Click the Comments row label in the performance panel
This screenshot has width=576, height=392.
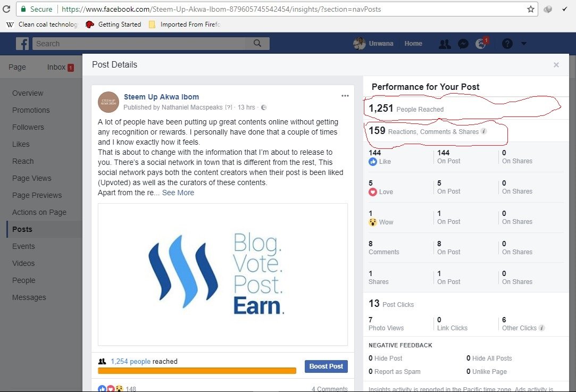click(384, 252)
